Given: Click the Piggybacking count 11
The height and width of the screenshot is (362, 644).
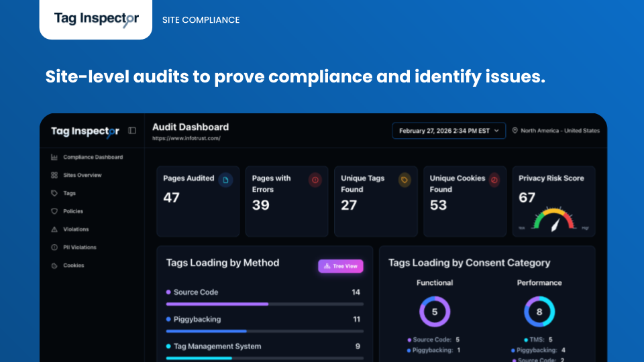Looking at the screenshot, I should (356, 319).
